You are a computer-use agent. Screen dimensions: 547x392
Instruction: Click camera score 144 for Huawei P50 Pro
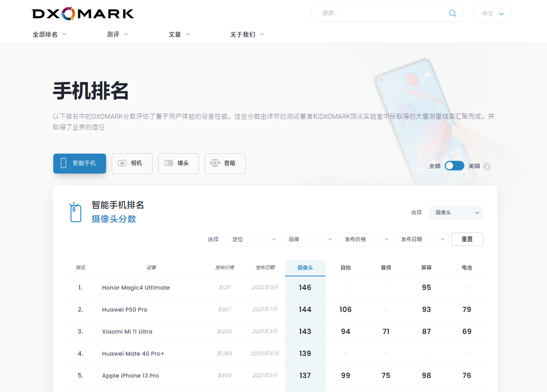[305, 310]
